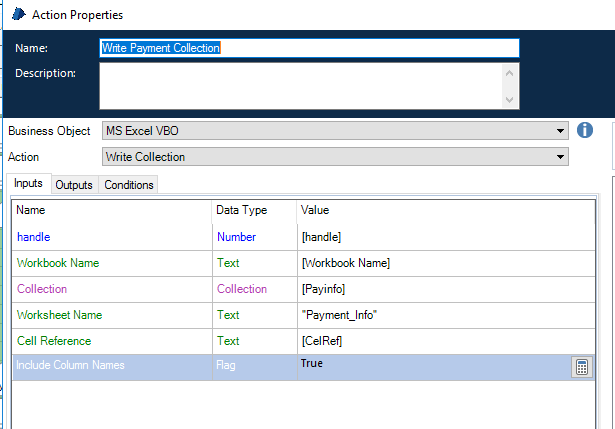615x429 pixels.
Task: Select the Include Column Names True value
Action: pyautogui.click(x=430, y=366)
